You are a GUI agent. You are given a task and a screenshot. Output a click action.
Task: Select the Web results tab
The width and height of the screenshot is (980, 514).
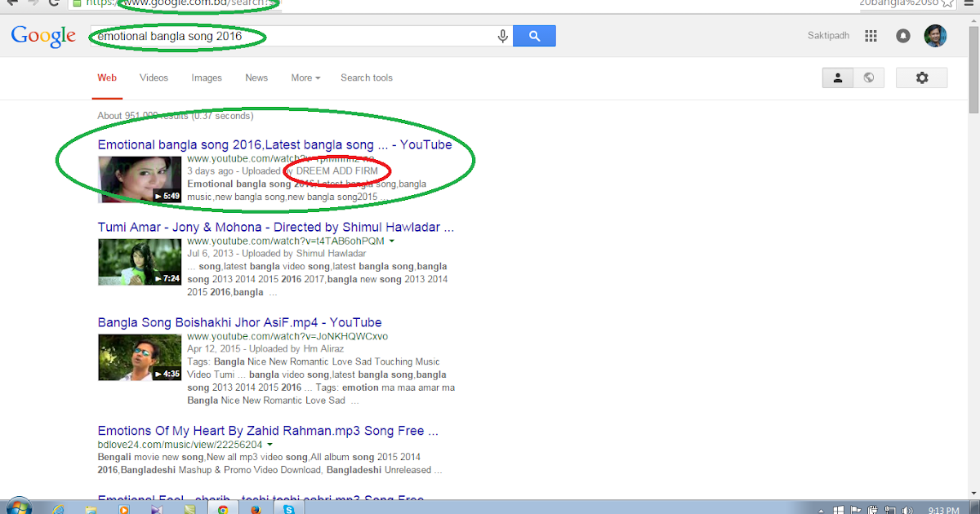(107, 78)
